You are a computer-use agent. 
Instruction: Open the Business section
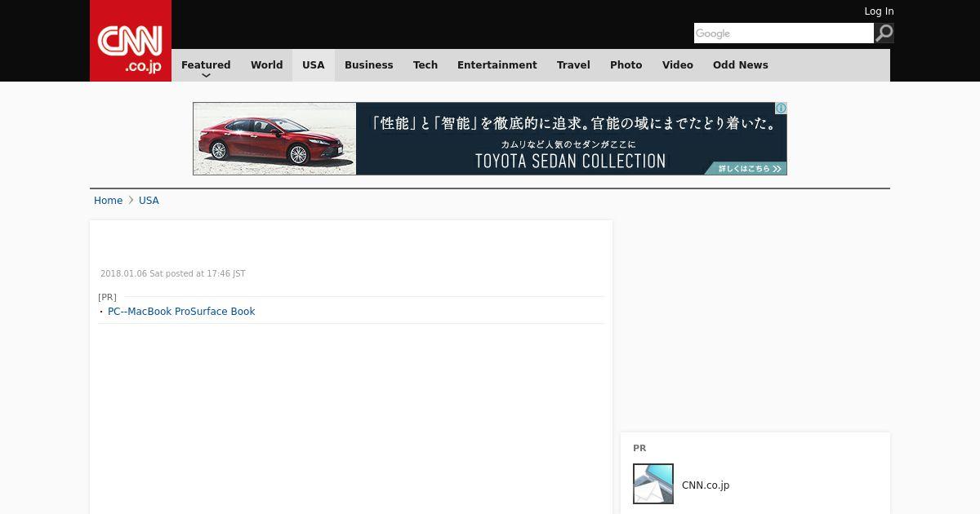(368, 65)
